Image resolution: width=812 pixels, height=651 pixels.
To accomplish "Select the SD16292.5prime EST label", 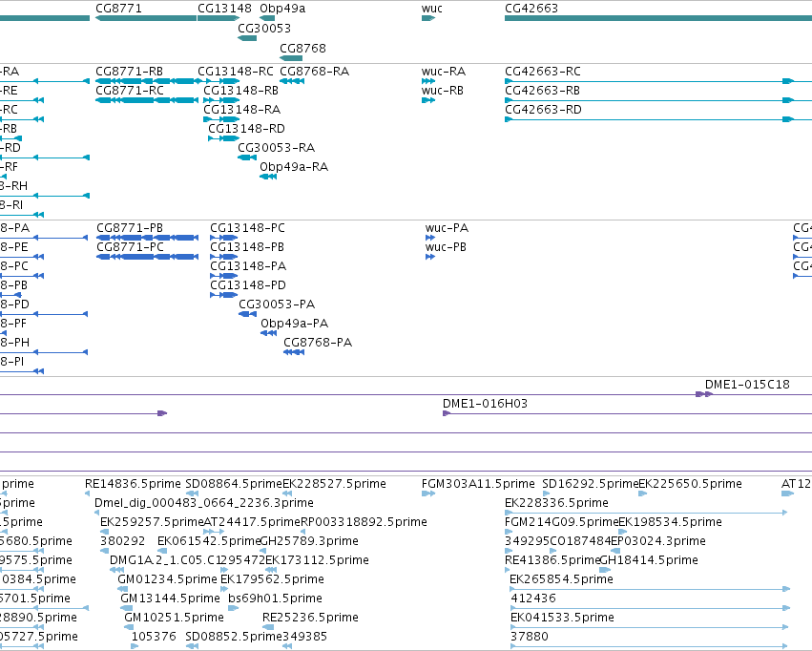I will click(x=591, y=484).
